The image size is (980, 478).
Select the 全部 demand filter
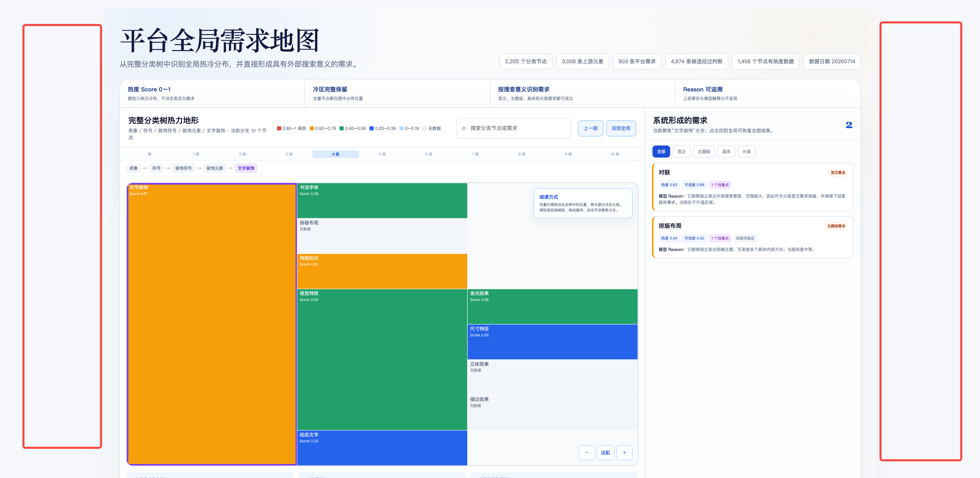tap(661, 151)
